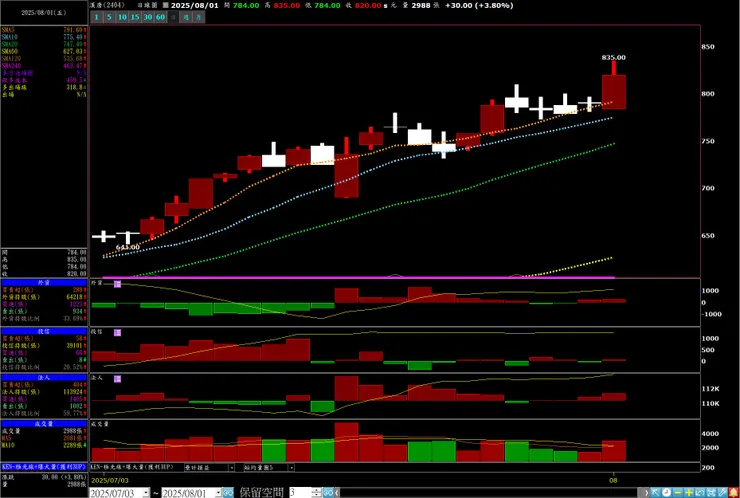Click the small square icon before the 2025/08/01 header date
This screenshot has height=498, width=740.
click(165, 5)
